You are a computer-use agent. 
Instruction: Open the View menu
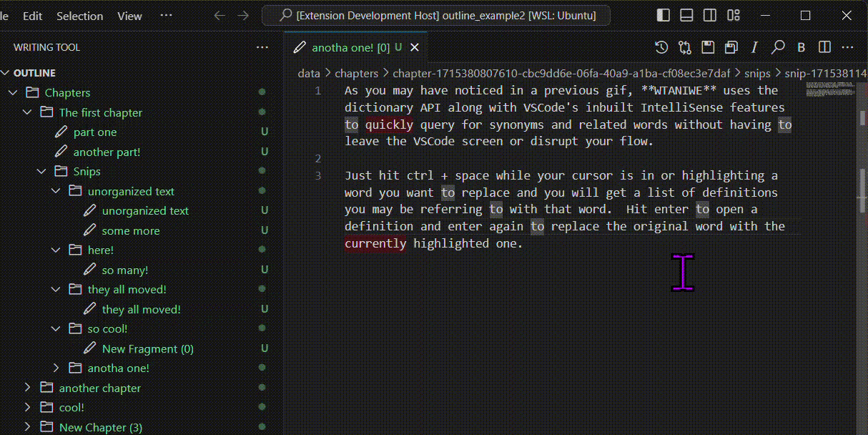[129, 16]
